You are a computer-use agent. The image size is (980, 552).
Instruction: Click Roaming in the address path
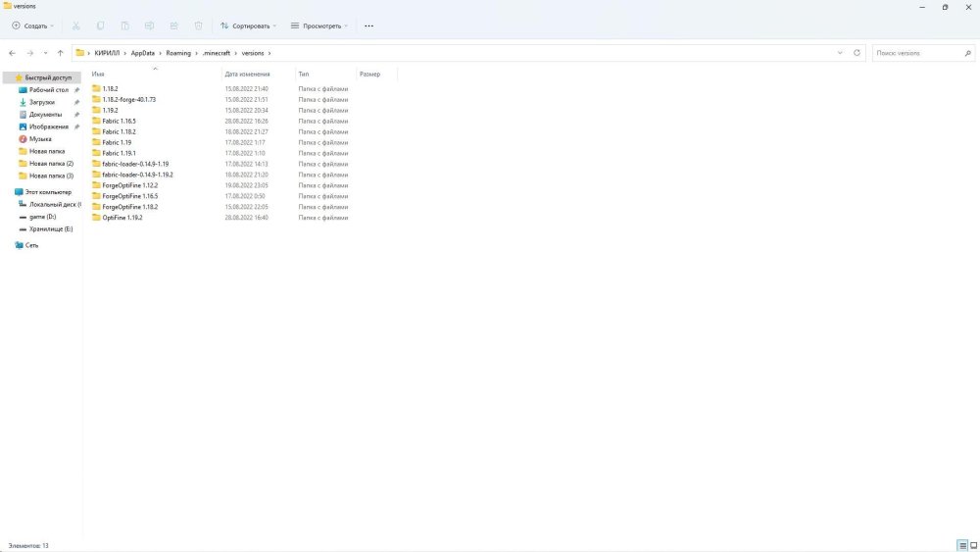click(x=178, y=53)
